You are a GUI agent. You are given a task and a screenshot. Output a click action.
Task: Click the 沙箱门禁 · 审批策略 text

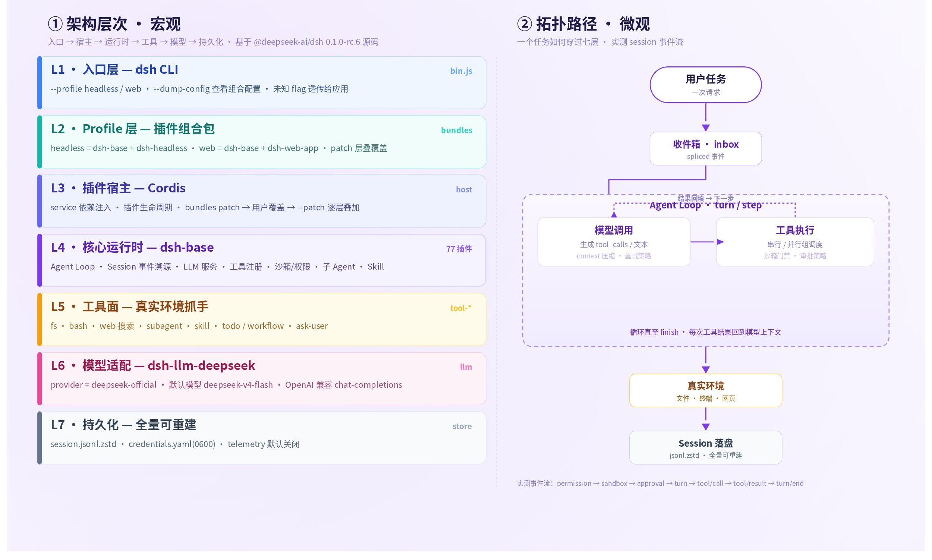point(795,256)
